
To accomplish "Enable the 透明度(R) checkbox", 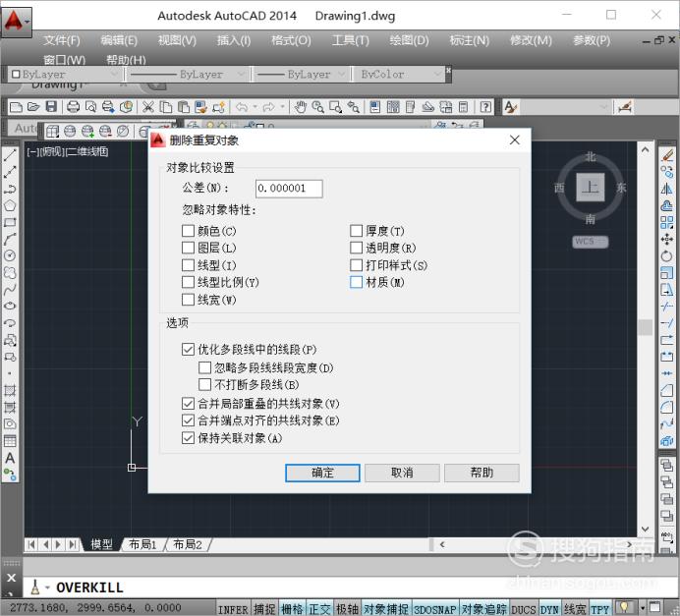I will [x=356, y=248].
